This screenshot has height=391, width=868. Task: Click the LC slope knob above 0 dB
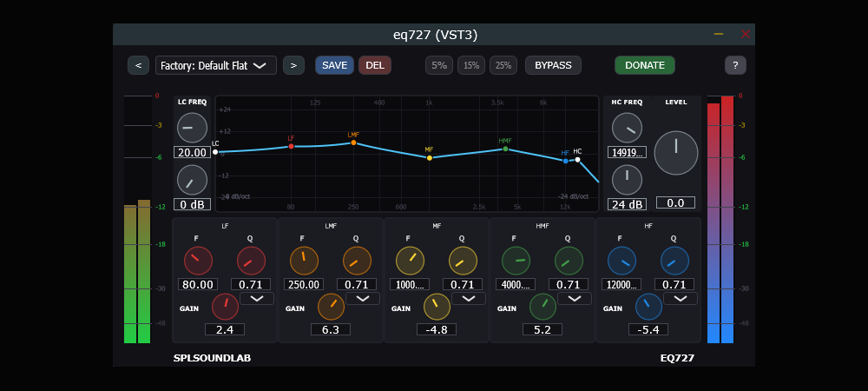click(192, 180)
